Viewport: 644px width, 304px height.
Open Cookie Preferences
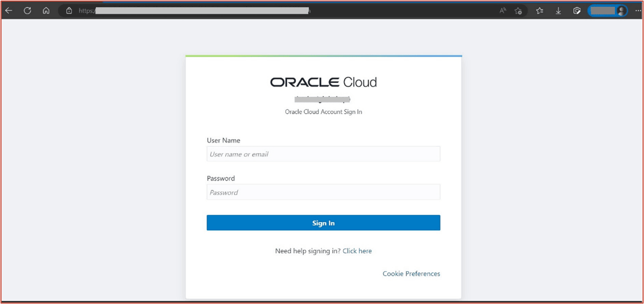[411, 273]
